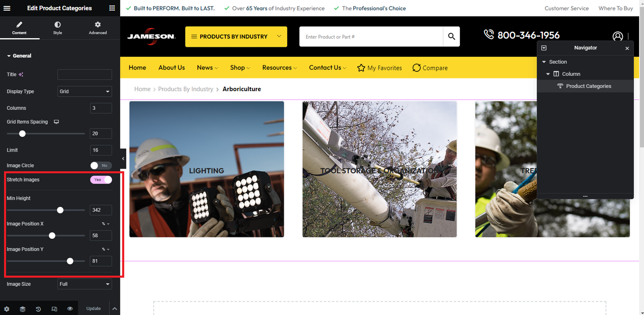Switch to the Advanced tab
The width and height of the screenshot is (644, 315).
click(x=98, y=28)
